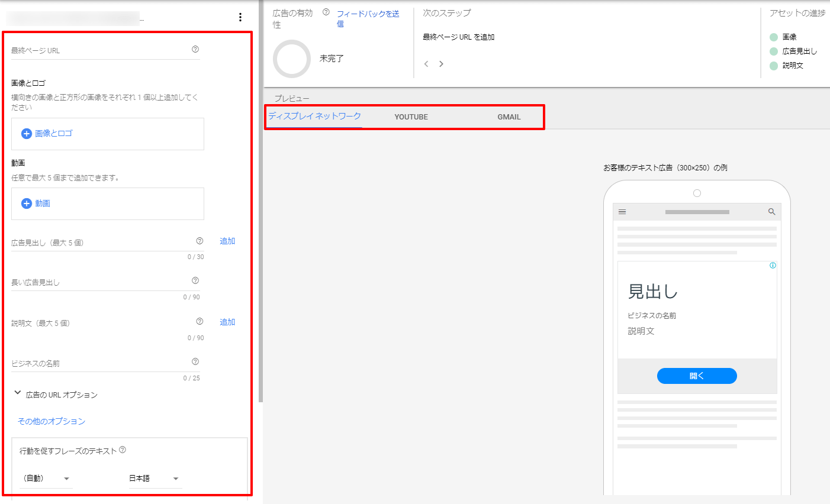Expand 広告の URL オプション section
Viewport: 830px width, 504px height.
[x=18, y=393]
